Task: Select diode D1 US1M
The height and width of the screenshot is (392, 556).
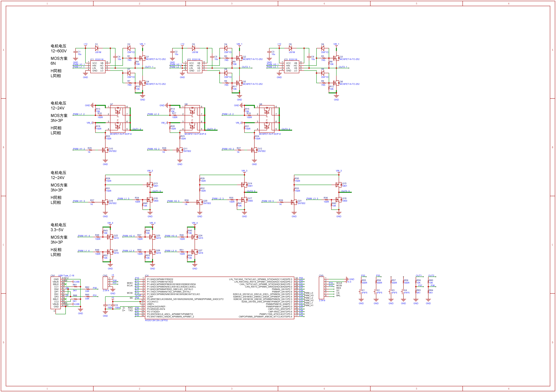Action: coord(97,48)
